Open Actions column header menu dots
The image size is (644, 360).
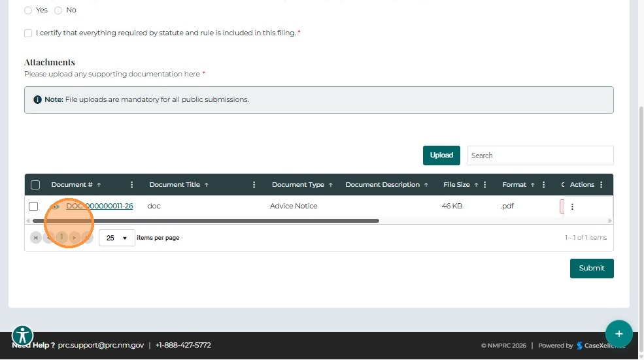(601, 185)
